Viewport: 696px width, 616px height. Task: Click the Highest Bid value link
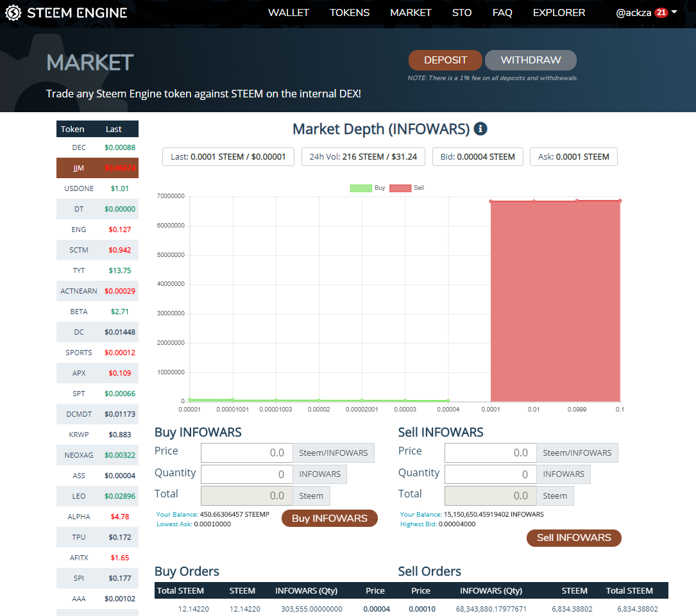[x=457, y=524]
